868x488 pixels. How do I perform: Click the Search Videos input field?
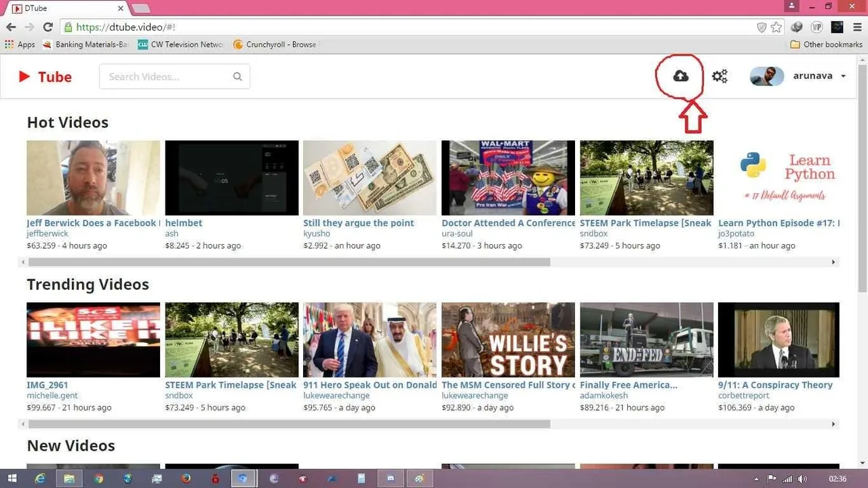tap(174, 77)
